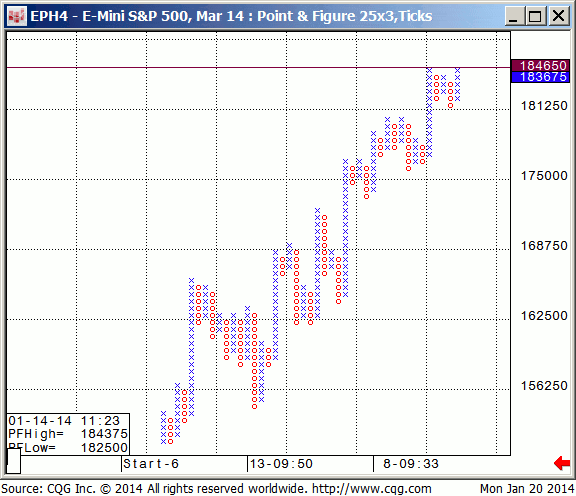Click the 183675 current price label
Image resolution: width=576 pixels, height=496 pixels.
[x=540, y=77]
